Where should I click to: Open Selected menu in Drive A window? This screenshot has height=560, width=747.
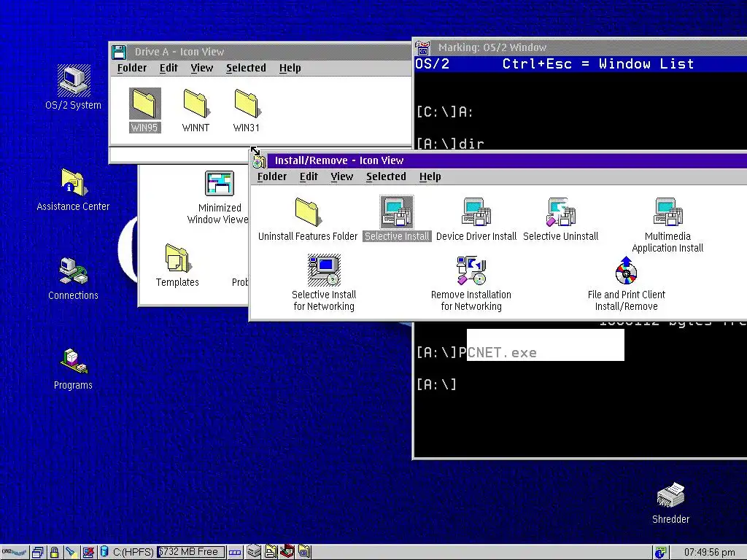coord(247,68)
